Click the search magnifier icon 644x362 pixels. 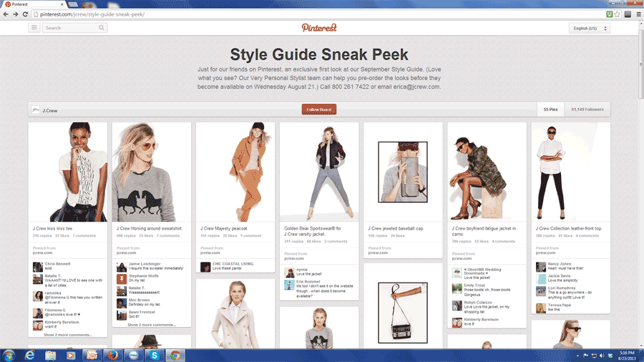click(102, 28)
